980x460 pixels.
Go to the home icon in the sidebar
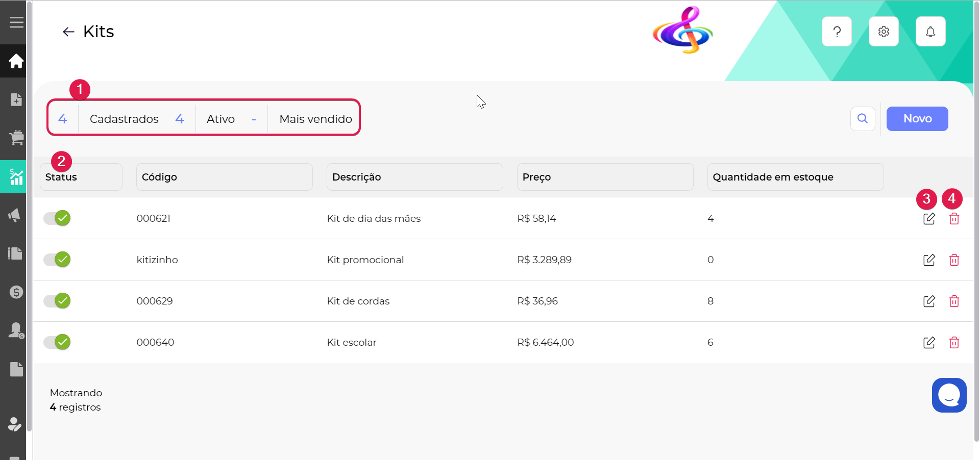click(x=16, y=61)
